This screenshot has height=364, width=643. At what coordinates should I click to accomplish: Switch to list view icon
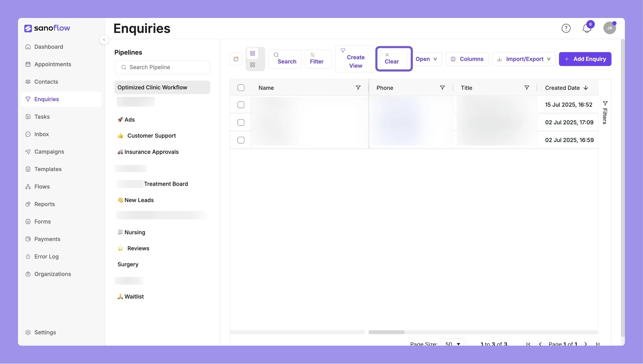pos(252,53)
